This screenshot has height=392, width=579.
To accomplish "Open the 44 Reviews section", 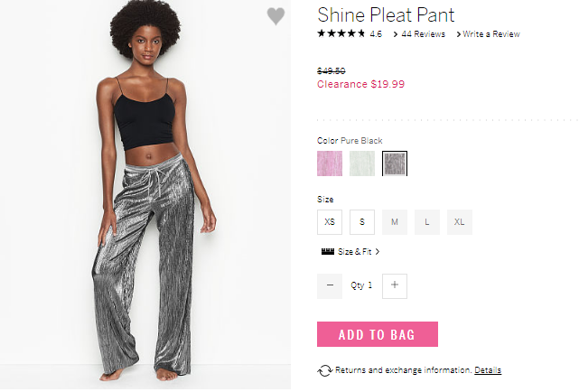I will point(423,34).
